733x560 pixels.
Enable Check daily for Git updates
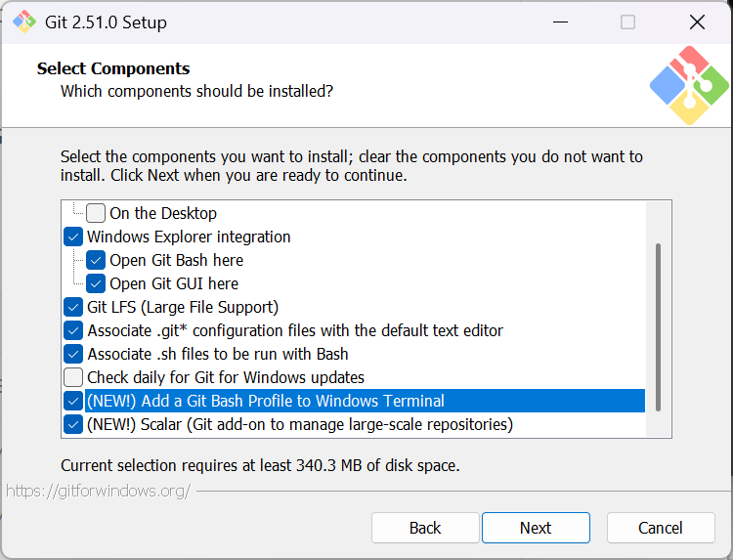click(x=73, y=377)
